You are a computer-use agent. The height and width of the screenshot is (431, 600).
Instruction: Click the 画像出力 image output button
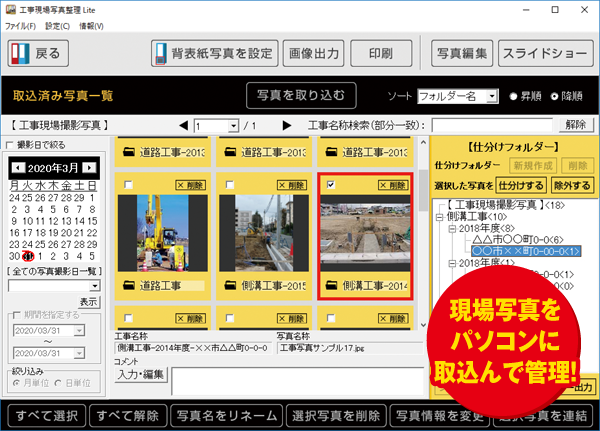click(313, 53)
